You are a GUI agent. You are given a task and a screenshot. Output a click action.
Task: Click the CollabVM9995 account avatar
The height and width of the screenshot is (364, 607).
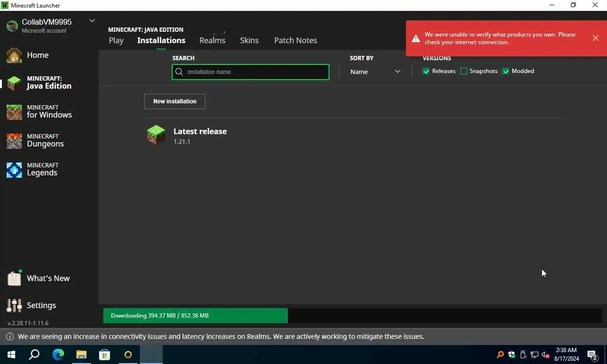point(12,26)
